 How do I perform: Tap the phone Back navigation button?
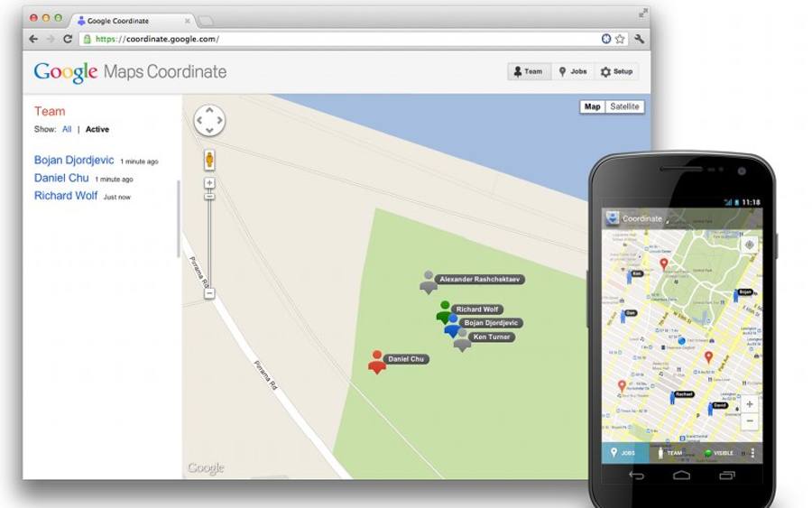636,476
